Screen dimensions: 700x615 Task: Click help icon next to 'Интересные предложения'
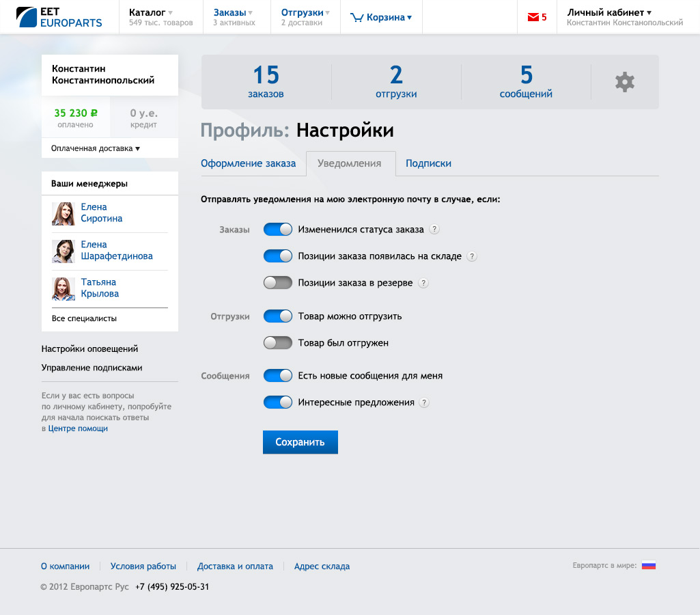(424, 402)
